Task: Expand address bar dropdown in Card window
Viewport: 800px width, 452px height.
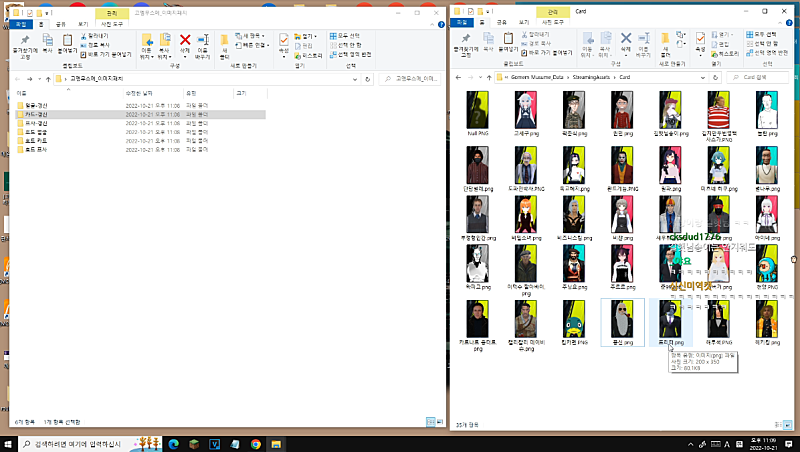Action: [x=703, y=78]
